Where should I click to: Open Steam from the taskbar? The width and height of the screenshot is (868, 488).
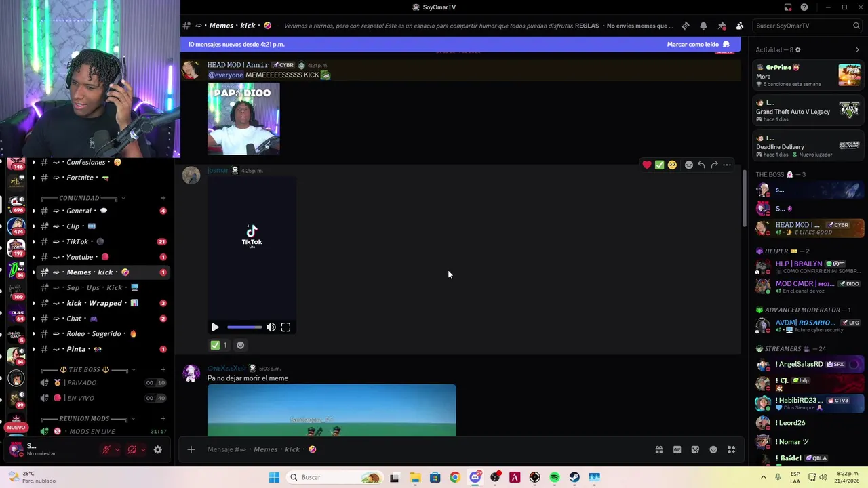(x=574, y=477)
